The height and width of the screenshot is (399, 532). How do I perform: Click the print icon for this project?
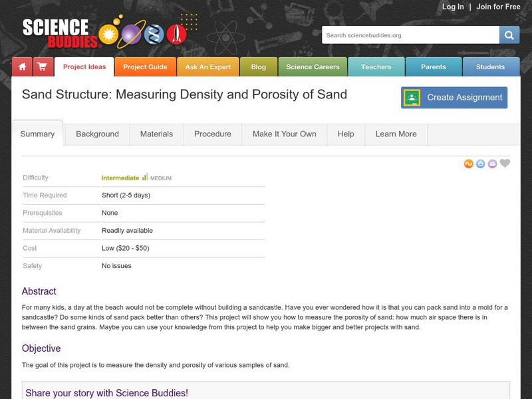click(480, 164)
